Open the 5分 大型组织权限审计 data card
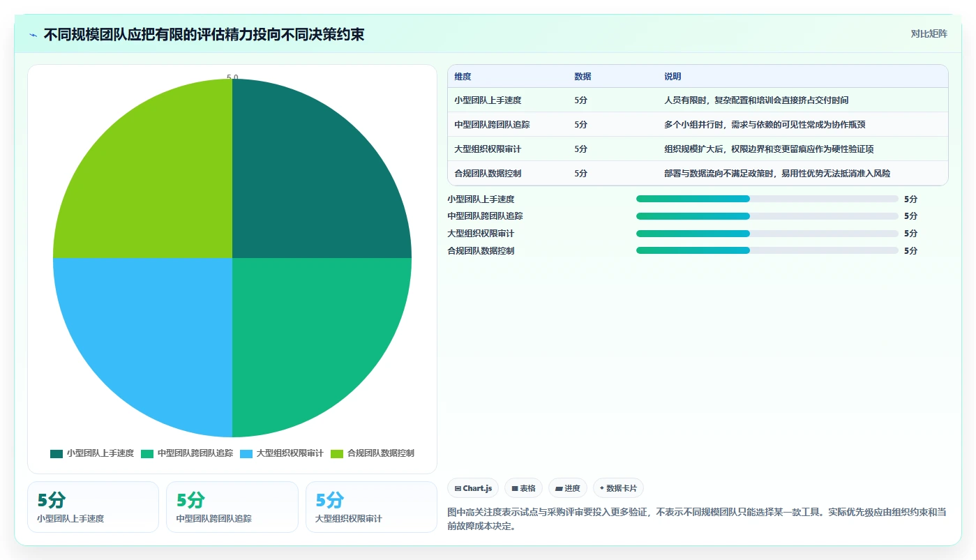 click(x=371, y=507)
